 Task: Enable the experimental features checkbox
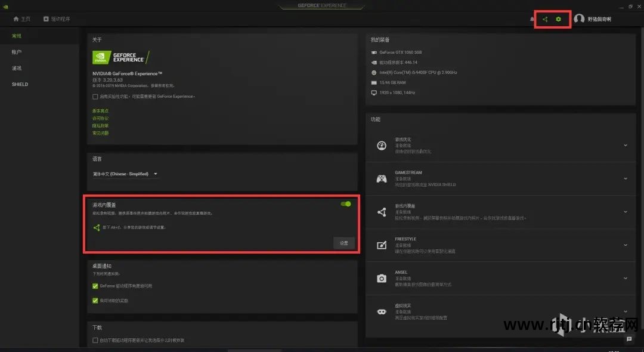pyautogui.click(x=95, y=97)
